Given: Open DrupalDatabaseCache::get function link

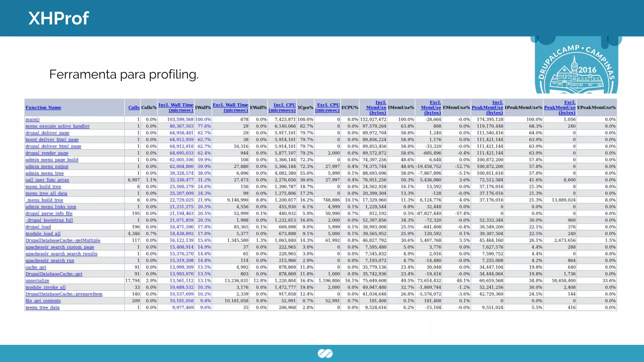Looking at the screenshot, I should pyautogui.click(x=54, y=274).
